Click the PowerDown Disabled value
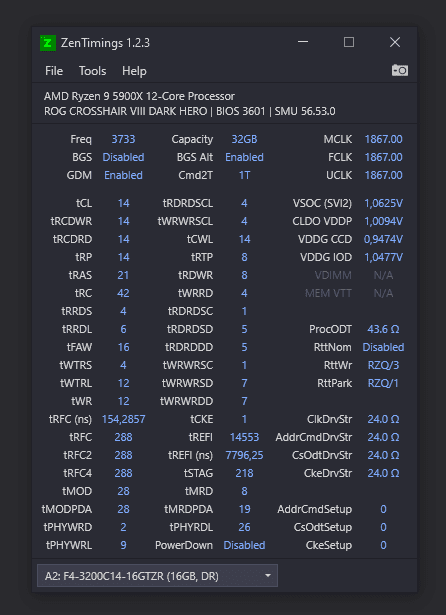 [x=244, y=545]
